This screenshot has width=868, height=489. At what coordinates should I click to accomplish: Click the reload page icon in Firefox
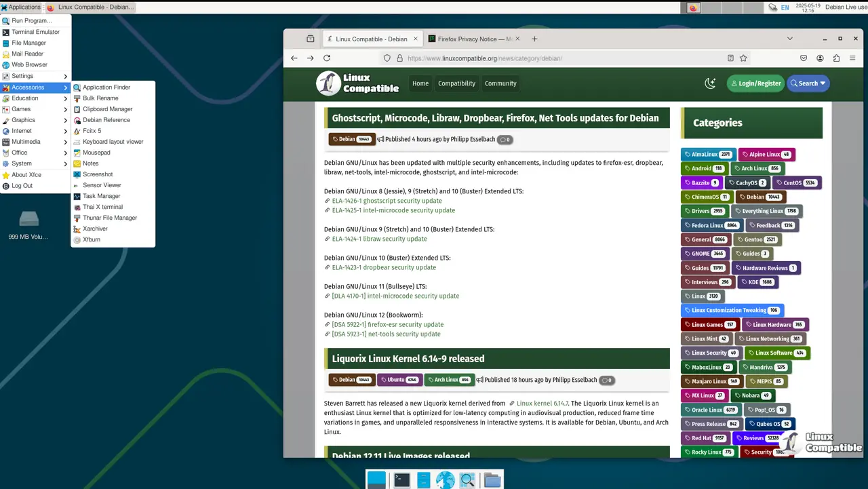[327, 58]
